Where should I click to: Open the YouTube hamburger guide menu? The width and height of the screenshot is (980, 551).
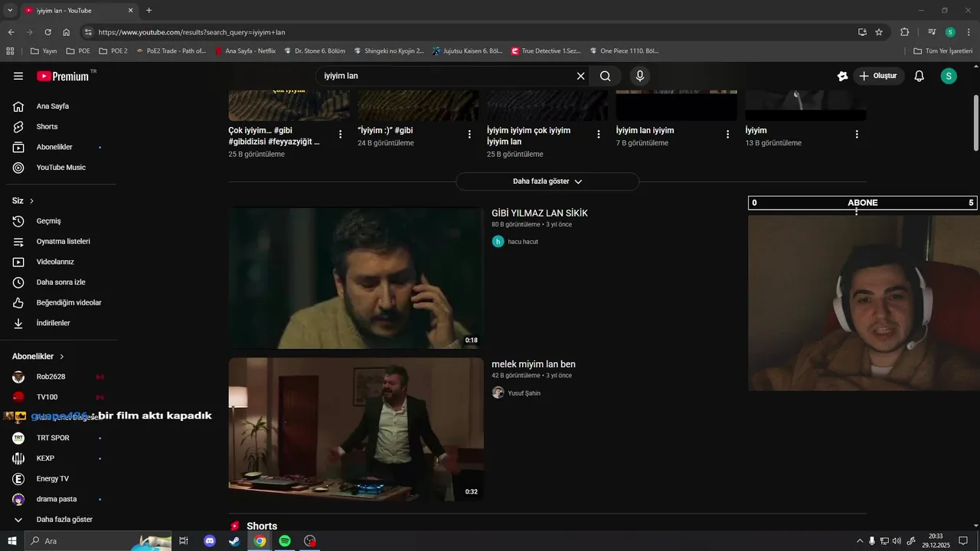[x=18, y=76]
